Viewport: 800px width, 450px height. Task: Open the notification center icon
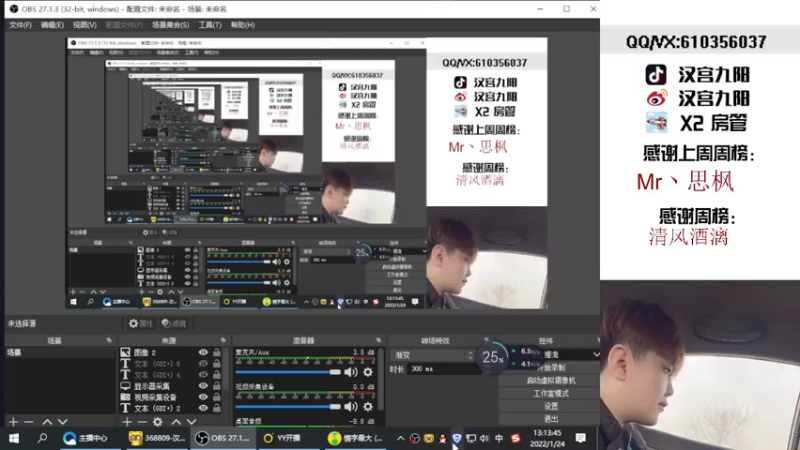[x=581, y=438]
